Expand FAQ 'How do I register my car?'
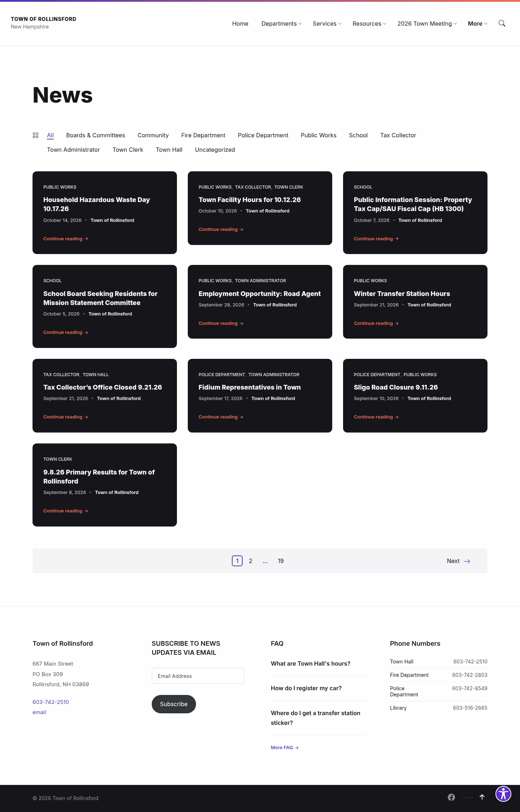 (x=306, y=688)
